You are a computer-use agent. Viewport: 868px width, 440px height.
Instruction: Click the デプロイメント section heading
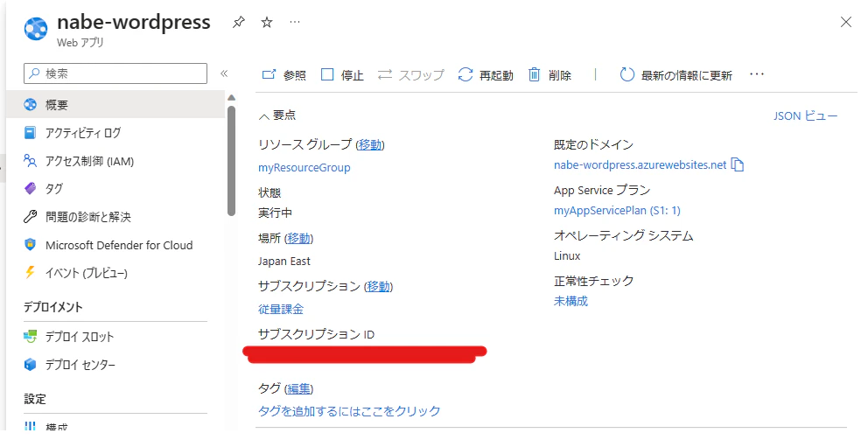pyautogui.click(x=53, y=307)
